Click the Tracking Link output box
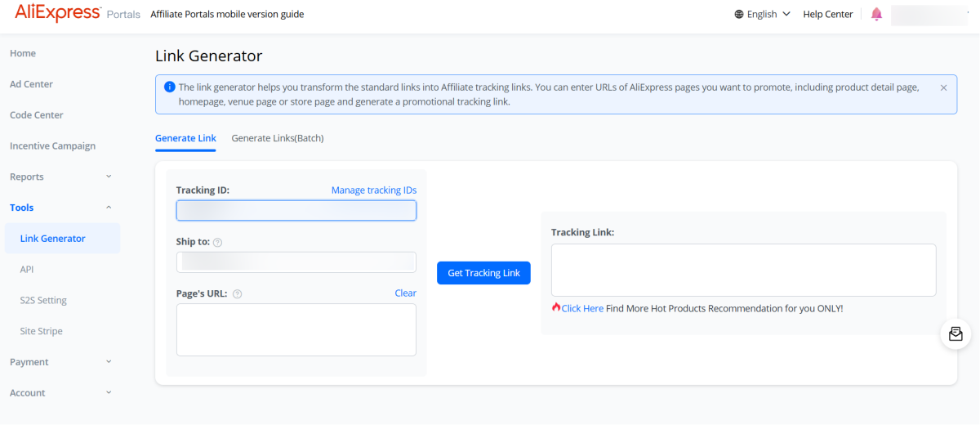Image resolution: width=980 pixels, height=425 pixels. point(743,270)
